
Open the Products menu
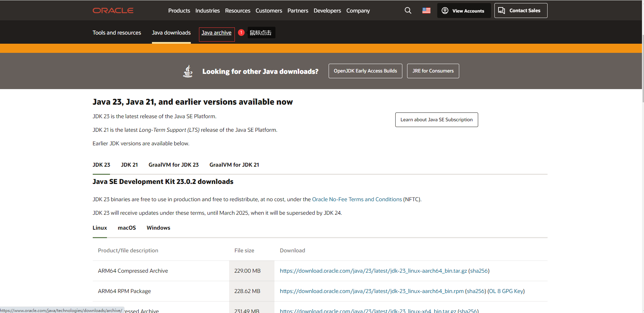(179, 11)
